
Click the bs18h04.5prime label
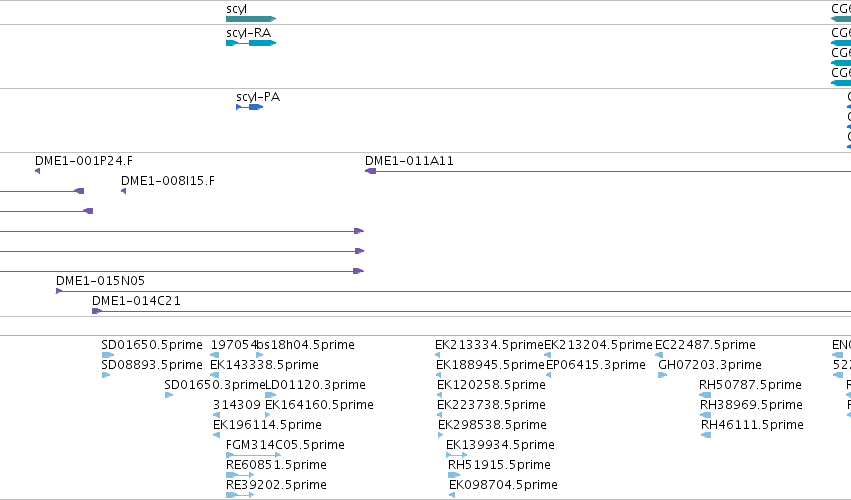tap(305, 345)
